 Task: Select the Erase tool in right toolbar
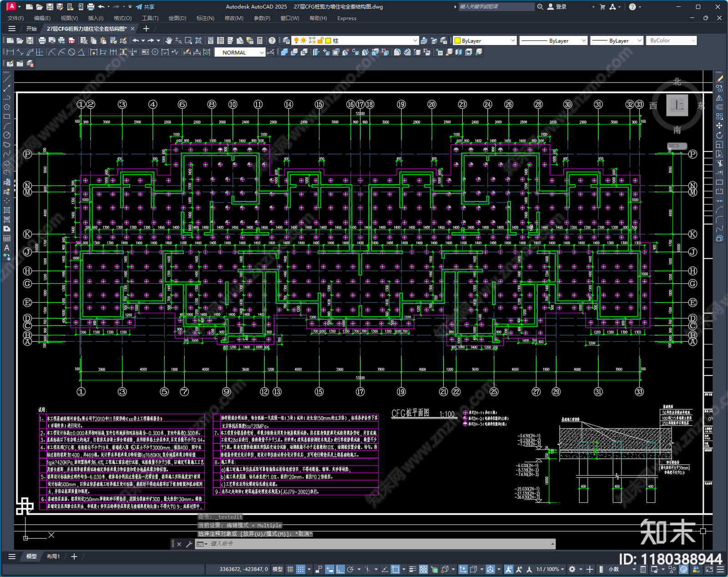coord(719,79)
